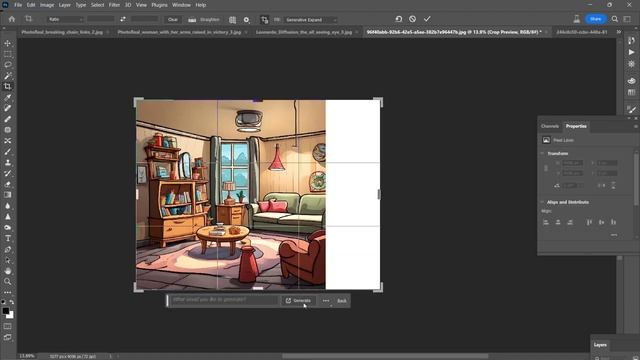
Task: Click the Back button in the generate bar
Action: (x=342, y=301)
